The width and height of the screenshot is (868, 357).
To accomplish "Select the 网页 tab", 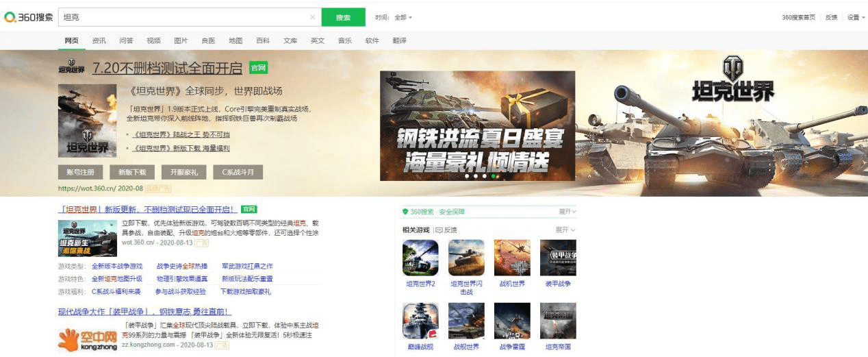I will [72, 40].
